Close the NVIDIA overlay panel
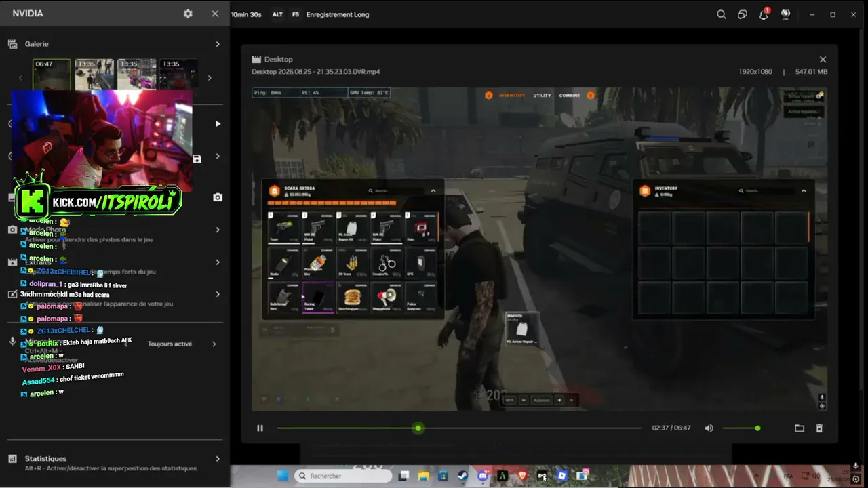 pyautogui.click(x=215, y=14)
